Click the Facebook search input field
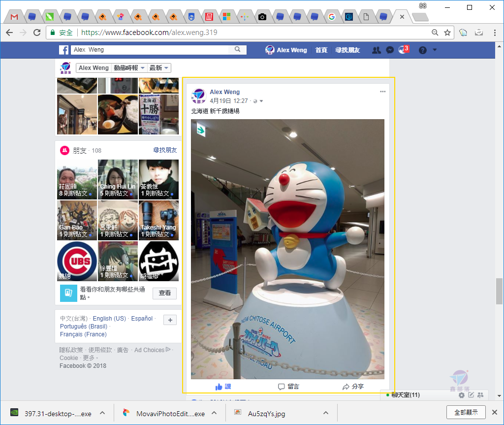This screenshot has height=425, width=504. pyautogui.click(x=150, y=50)
